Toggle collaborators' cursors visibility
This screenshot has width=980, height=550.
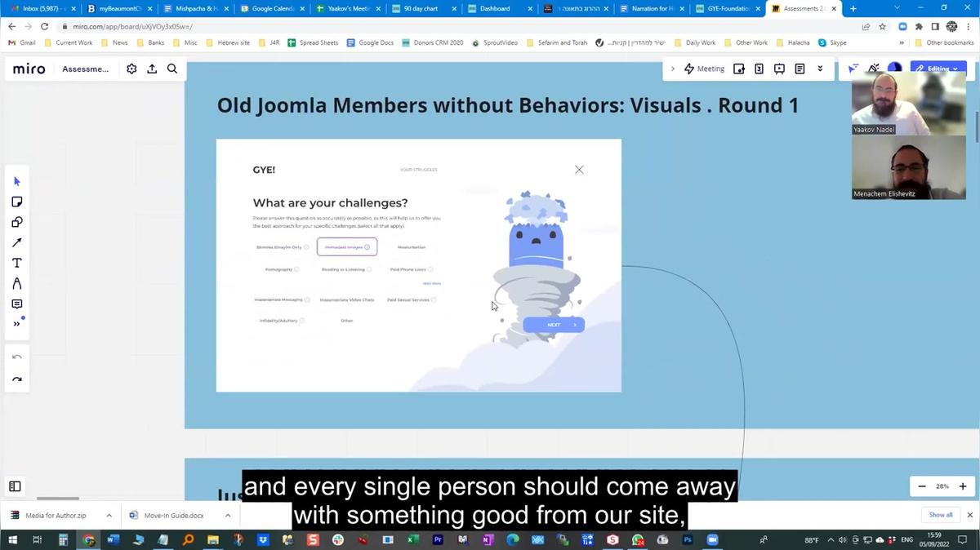pos(853,69)
